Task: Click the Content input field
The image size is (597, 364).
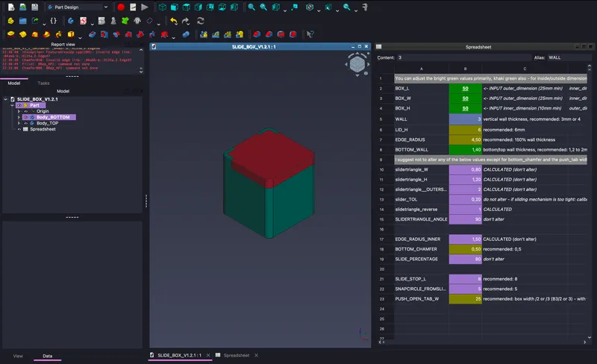Action: coord(463,57)
